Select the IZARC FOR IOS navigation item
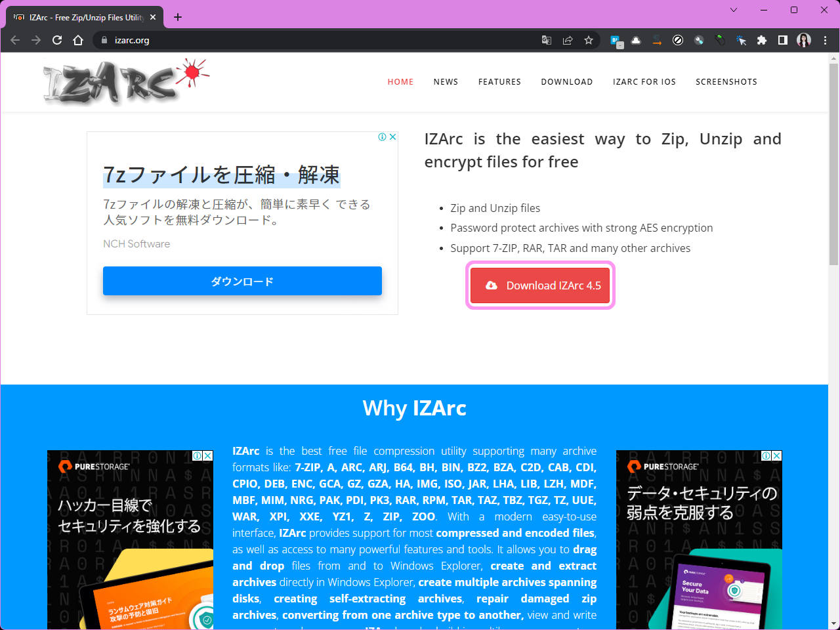Image resolution: width=840 pixels, height=630 pixels. click(644, 81)
